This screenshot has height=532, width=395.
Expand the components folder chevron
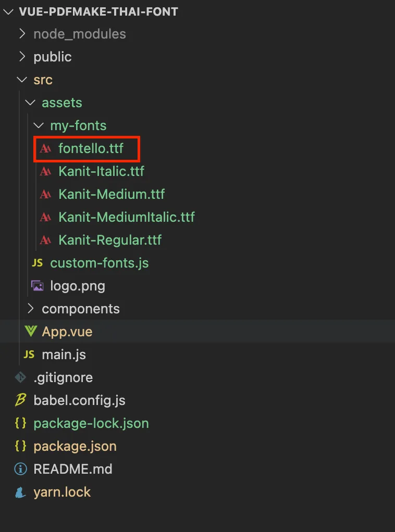31,309
